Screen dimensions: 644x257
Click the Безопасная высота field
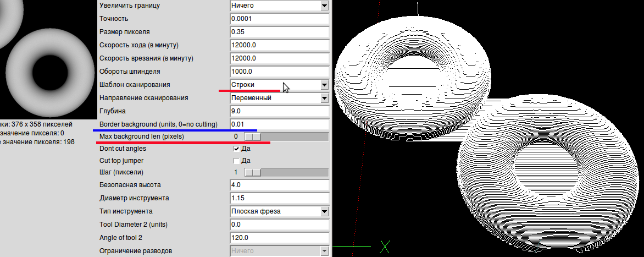pyautogui.click(x=280, y=184)
